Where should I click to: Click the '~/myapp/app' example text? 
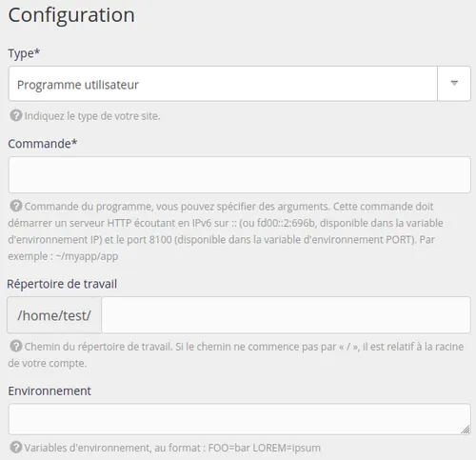(x=87, y=256)
